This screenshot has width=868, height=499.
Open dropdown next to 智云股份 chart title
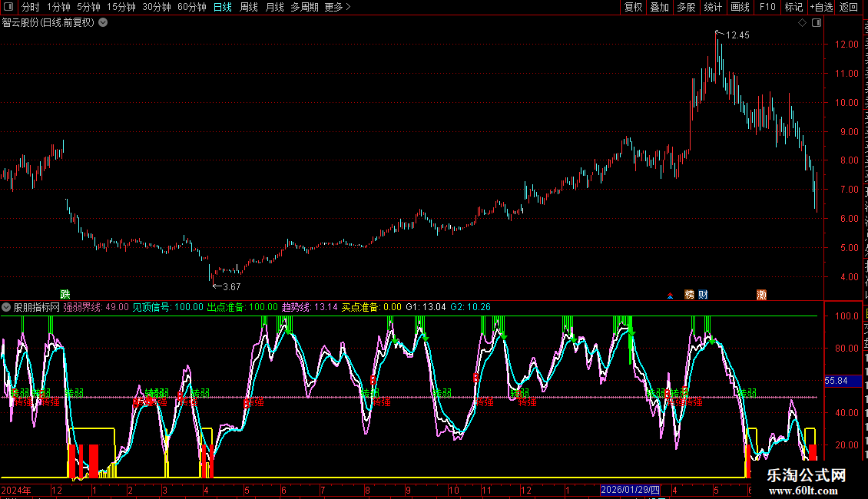tap(103, 23)
